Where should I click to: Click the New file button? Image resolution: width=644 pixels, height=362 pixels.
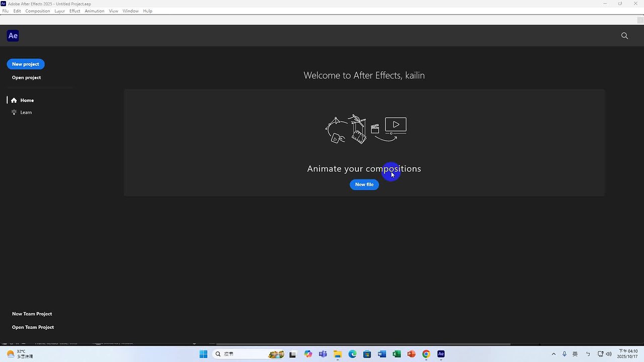pyautogui.click(x=364, y=185)
